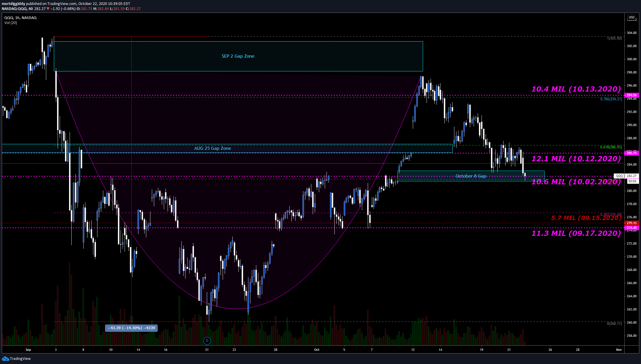This screenshot has width=641, height=364.
Task: Click the 300.00 price scale label
Action: [632, 59]
